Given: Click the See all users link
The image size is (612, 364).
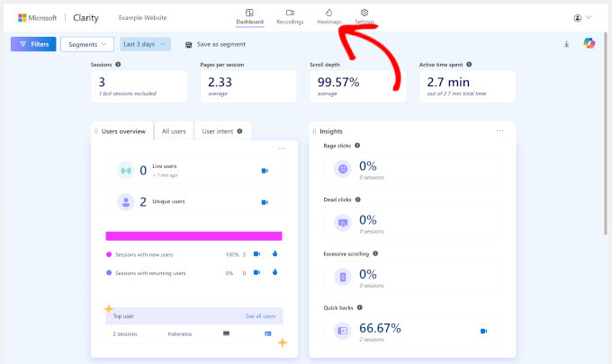Looking at the screenshot, I should coord(261,316).
